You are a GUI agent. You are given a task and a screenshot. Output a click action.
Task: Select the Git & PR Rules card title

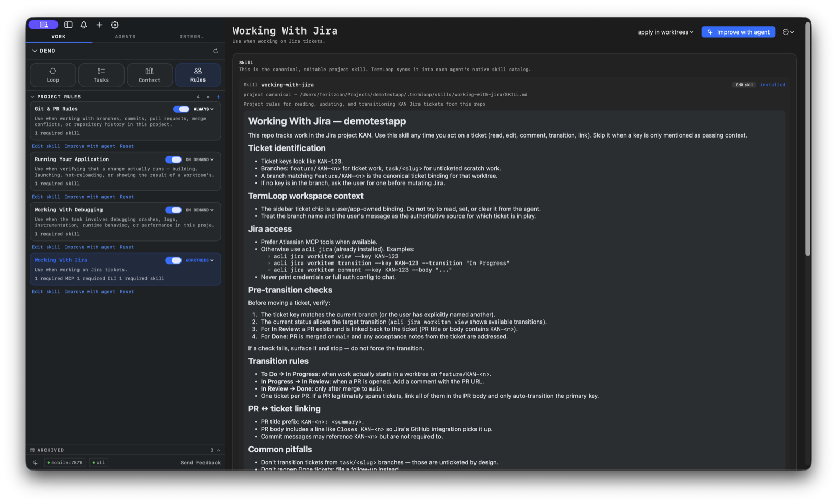click(56, 109)
